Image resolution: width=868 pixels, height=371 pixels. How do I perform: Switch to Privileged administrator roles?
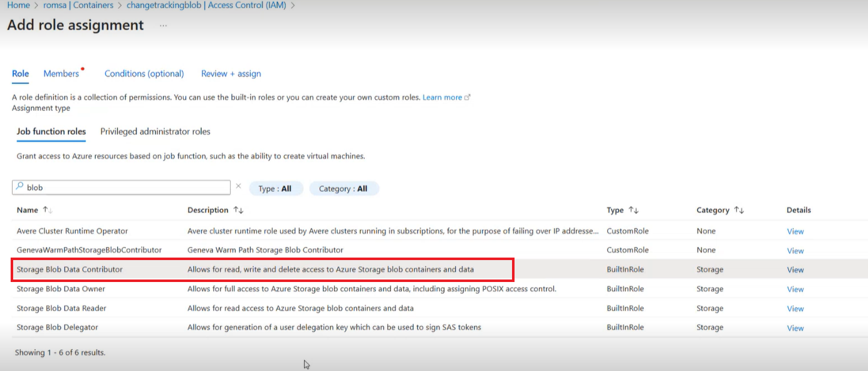pyautogui.click(x=155, y=131)
